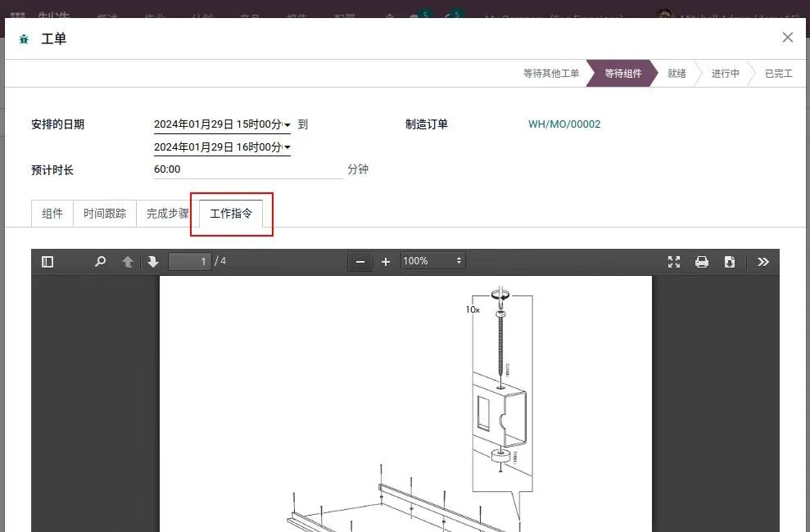Open the start date picker dropdown
The height and width of the screenshot is (532, 810).
click(x=287, y=125)
